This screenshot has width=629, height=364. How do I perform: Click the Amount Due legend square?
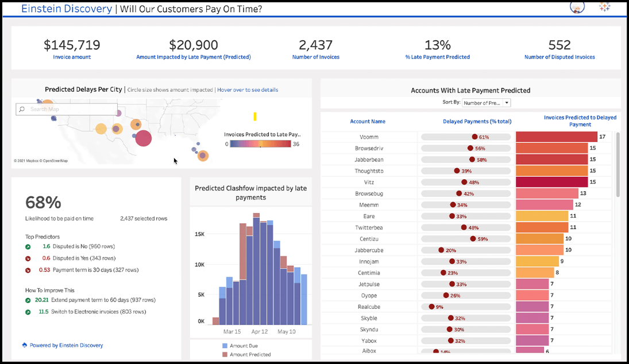[225, 346]
